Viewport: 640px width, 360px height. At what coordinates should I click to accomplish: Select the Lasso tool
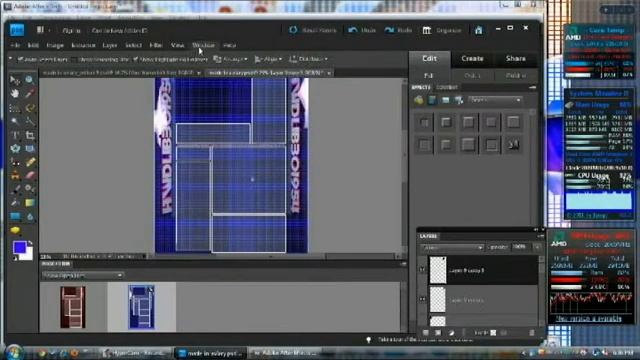(29, 108)
